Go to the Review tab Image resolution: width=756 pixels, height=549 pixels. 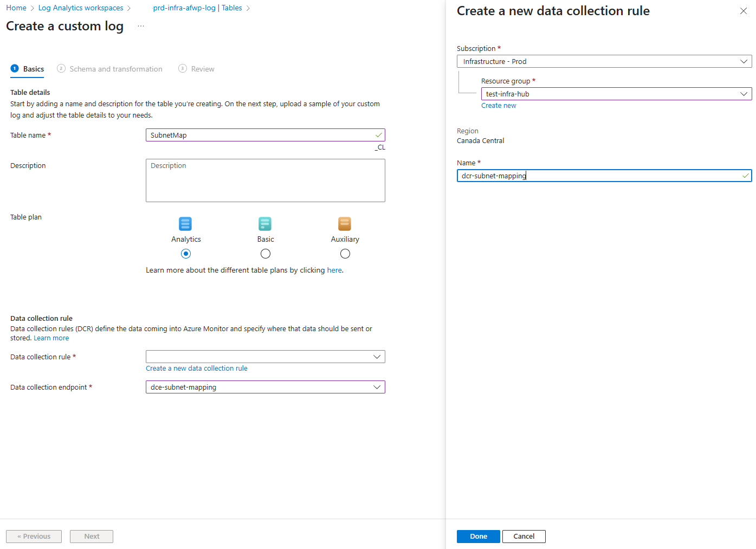coord(202,69)
